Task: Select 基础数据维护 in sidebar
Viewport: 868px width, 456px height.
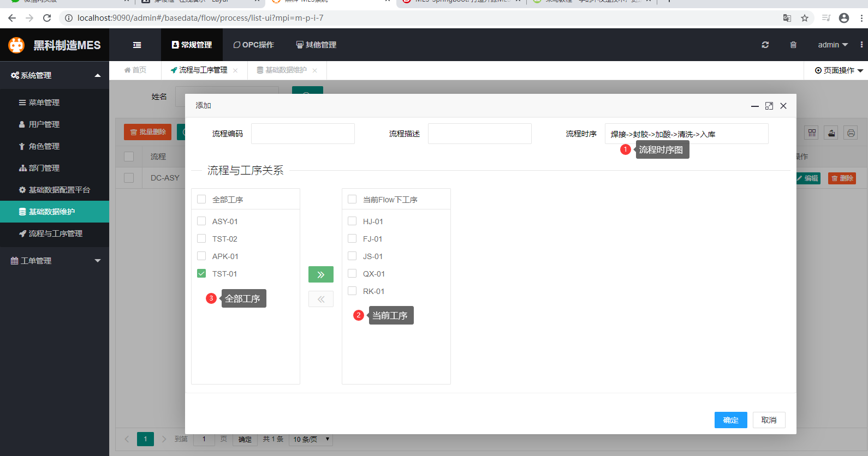Action: pos(55,212)
